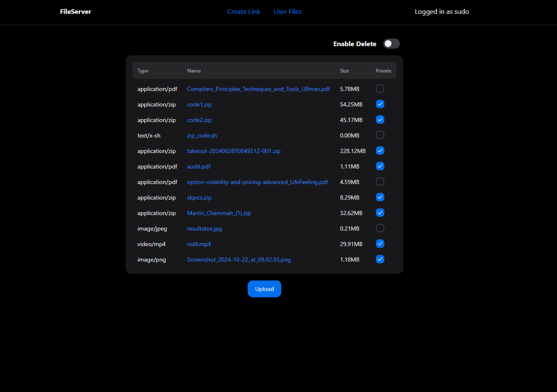Open the audit.pdf file link
Viewport: 557px width, 392px height.
coord(198,166)
